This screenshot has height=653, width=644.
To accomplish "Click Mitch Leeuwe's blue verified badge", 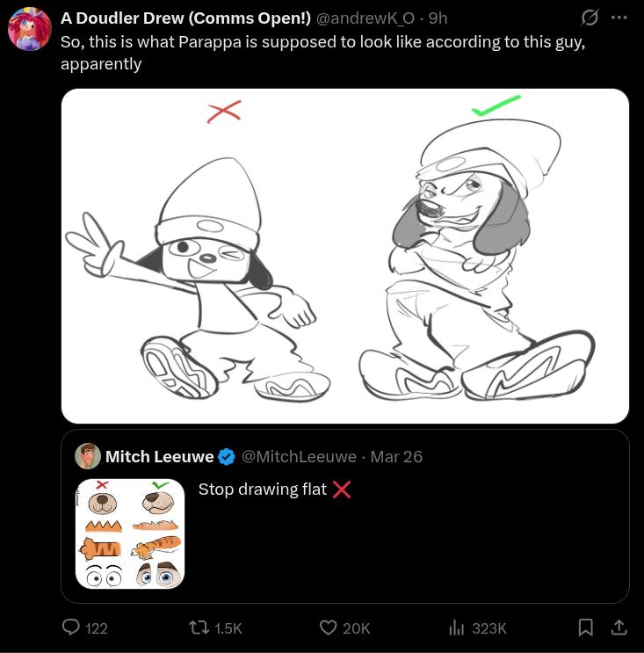I will 227,457.
